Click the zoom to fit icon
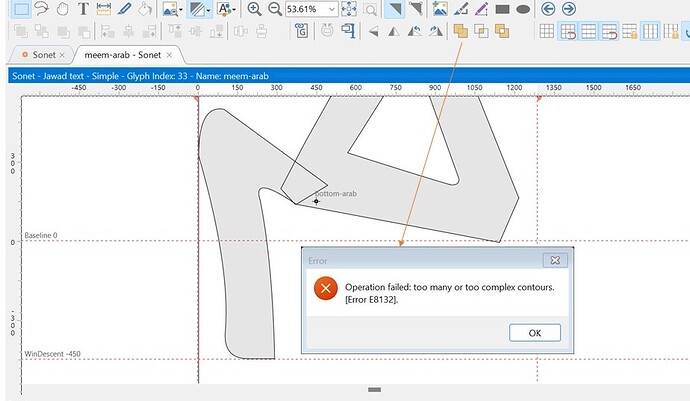 tap(349, 9)
